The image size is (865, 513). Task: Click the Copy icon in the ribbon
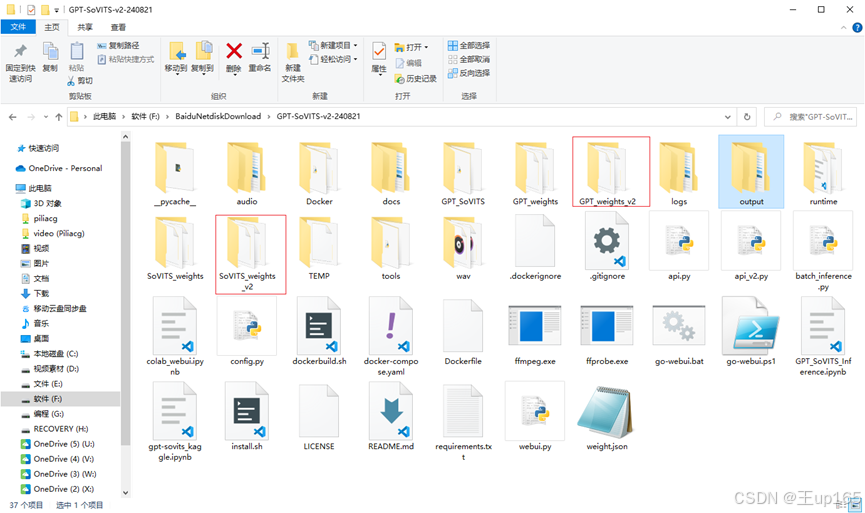(x=50, y=57)
